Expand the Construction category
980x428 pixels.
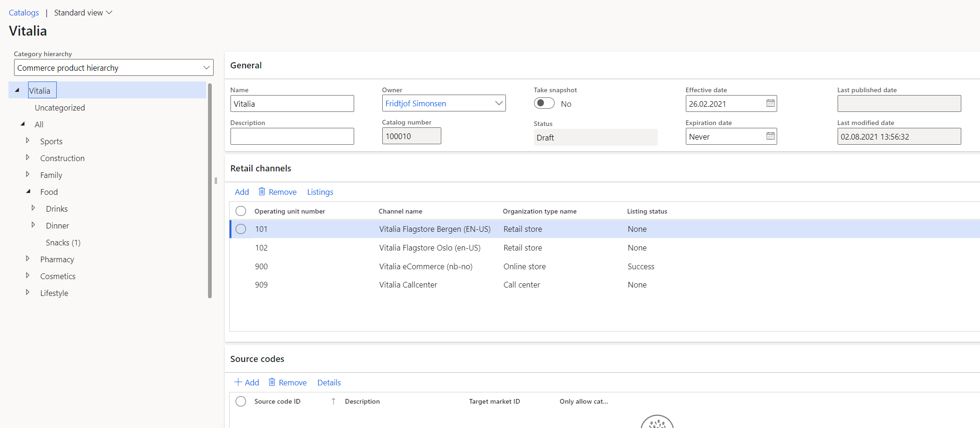tap(28, 157)
